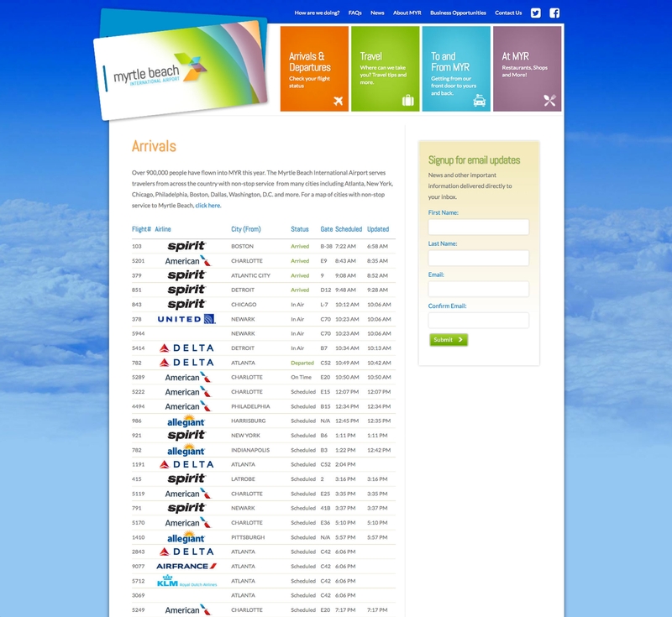Click the Airline column header
672x617 pixels.
pyautogui.click(x=163, y=229)
